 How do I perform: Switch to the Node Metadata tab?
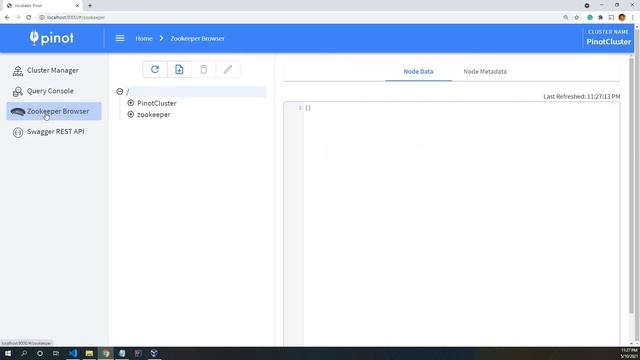485,71
